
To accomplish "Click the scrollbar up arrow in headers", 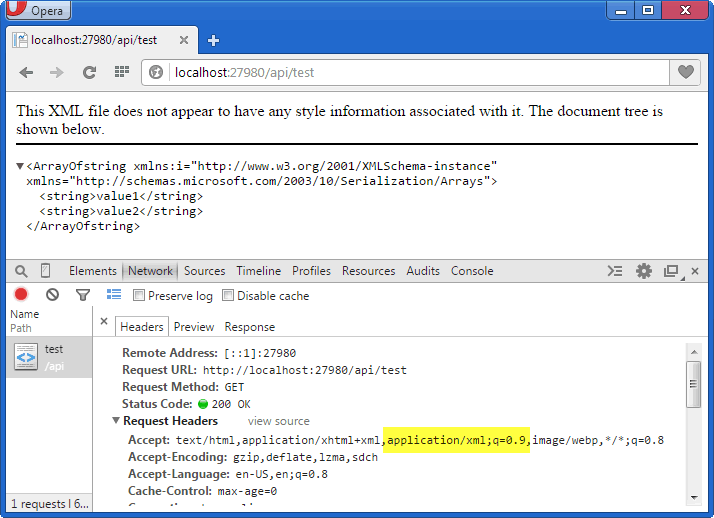I will coord(694,352).
